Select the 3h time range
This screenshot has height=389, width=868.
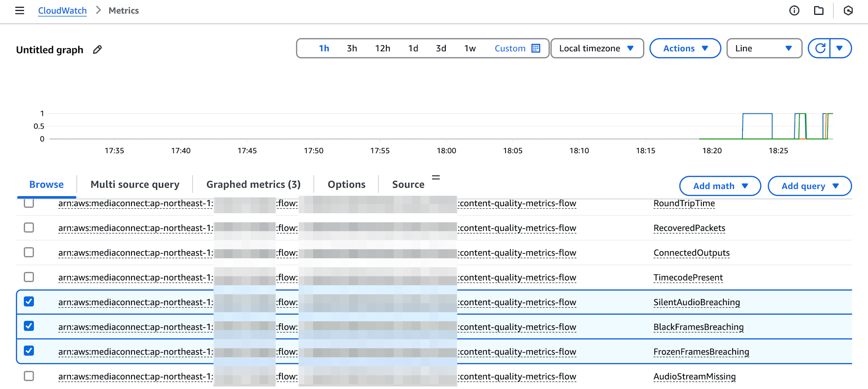pyautogui.click(x=352, y=48)
